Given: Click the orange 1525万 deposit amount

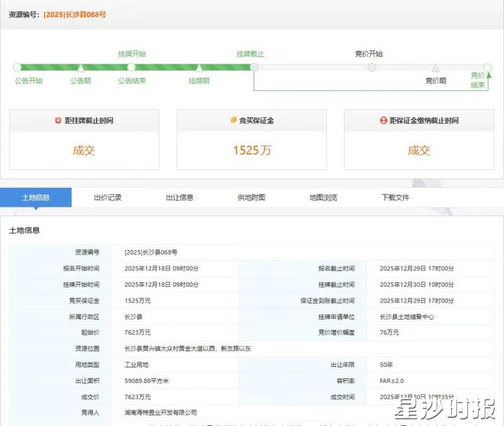Looking at the screenshot, I should 251,151.
